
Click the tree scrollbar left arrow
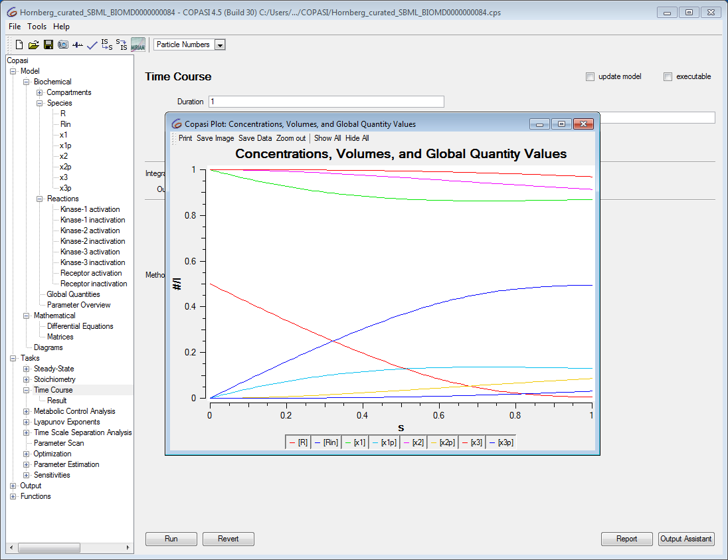pos(11,548)
